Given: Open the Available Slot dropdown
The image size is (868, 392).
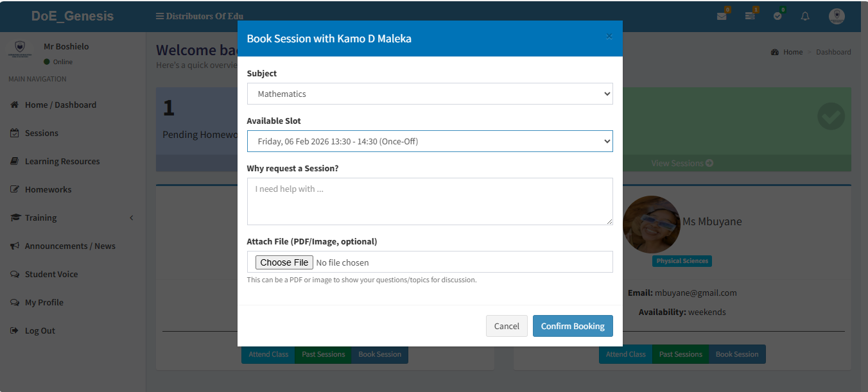Looking at the screenshot, I should [x=430, y=141].
